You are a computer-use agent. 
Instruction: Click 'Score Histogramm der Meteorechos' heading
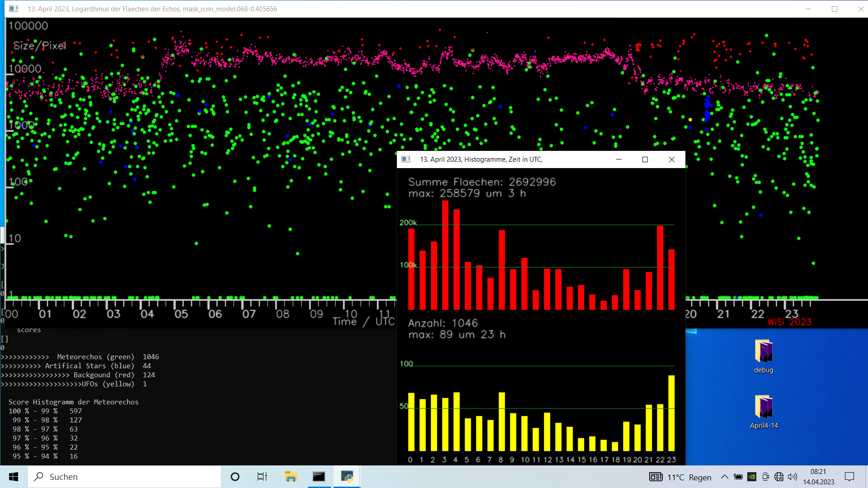coord(74,402)
